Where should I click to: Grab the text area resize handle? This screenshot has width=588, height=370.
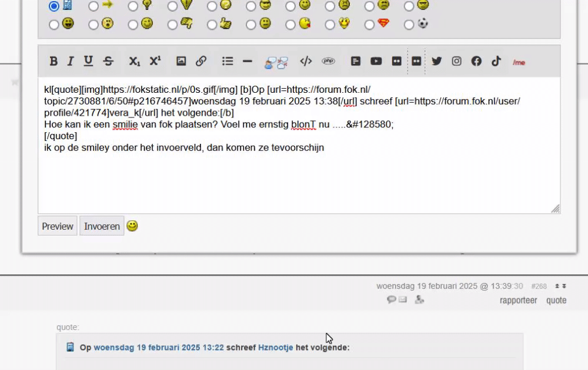click(556, 208)
